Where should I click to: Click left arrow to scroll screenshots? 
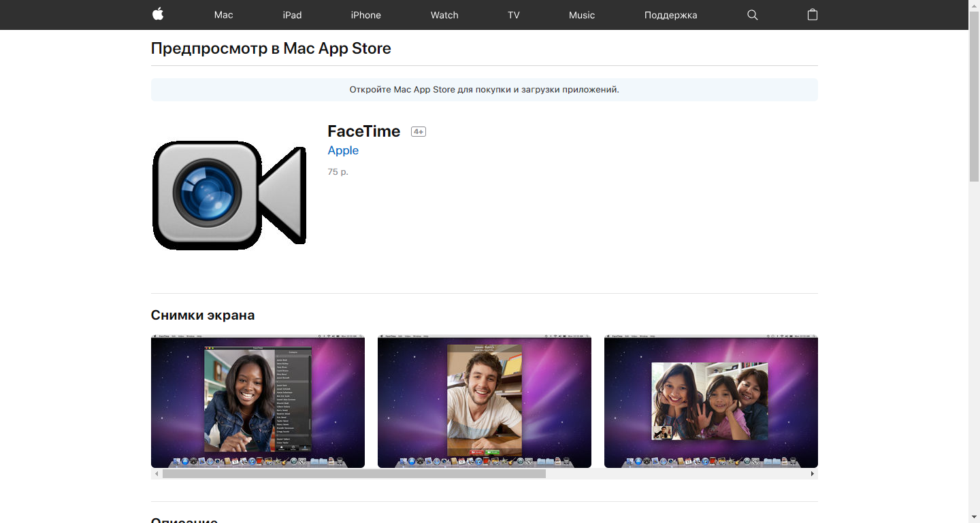(x=156, y=473)
